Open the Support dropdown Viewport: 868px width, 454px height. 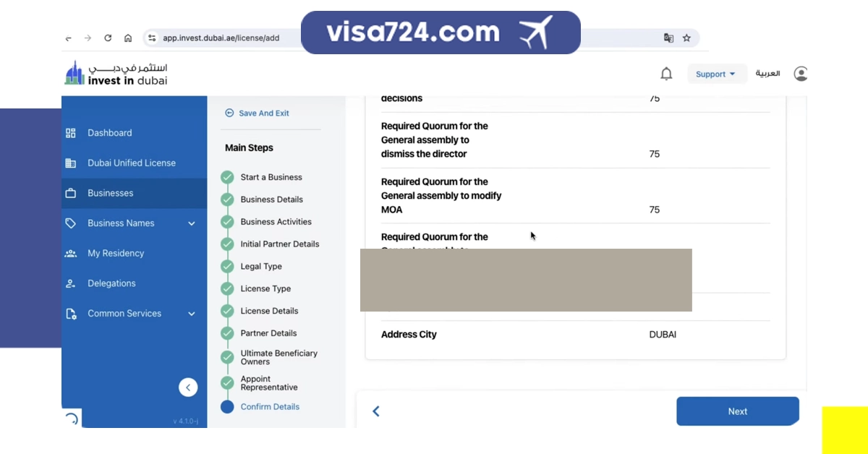(715, 74)
